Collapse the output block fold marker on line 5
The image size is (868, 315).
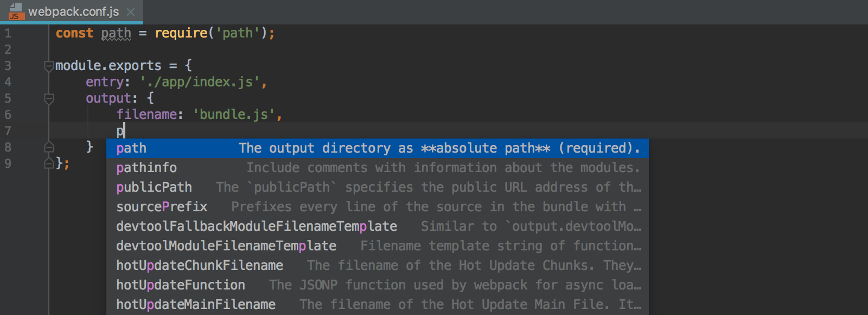tap(49, 99)
